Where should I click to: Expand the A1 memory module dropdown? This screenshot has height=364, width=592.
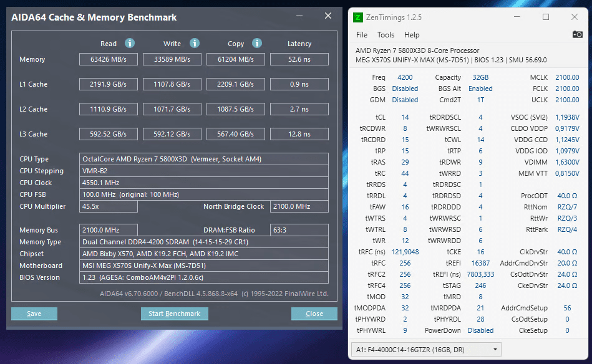tap(426, 350)
